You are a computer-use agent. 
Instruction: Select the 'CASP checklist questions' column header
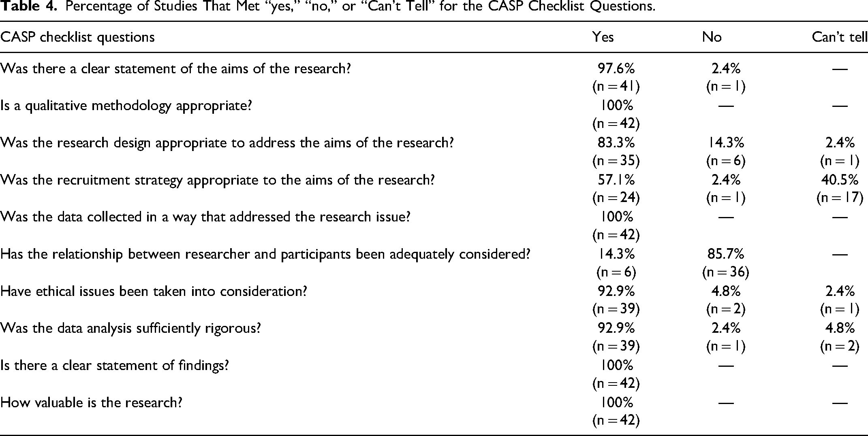click(77, 37)
